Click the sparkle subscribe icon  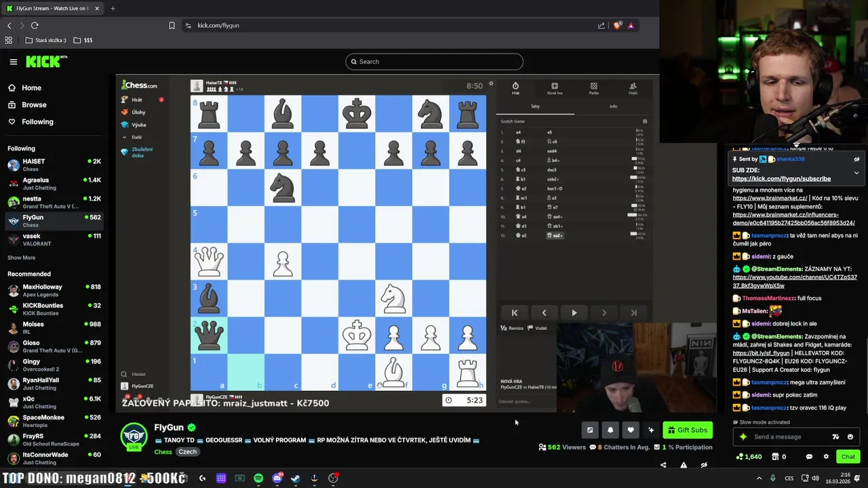pos(651,430)
